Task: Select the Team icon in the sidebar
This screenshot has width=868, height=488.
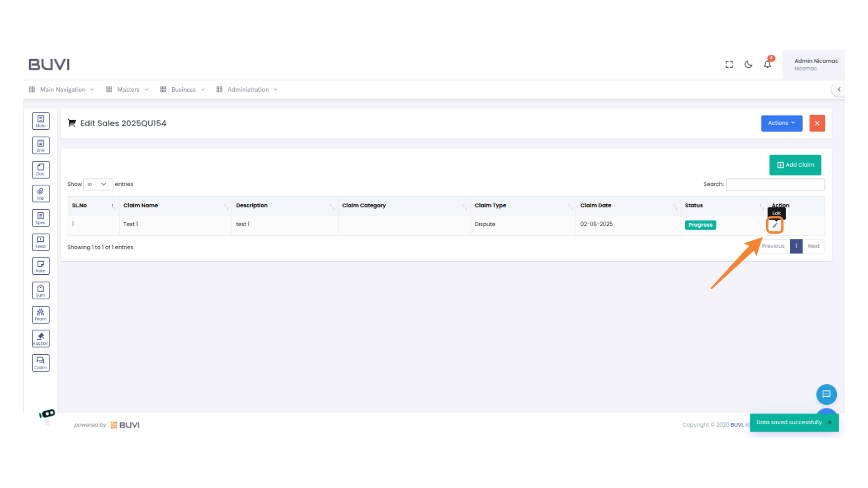Action: pyautogui.click(x=41, y=314)
